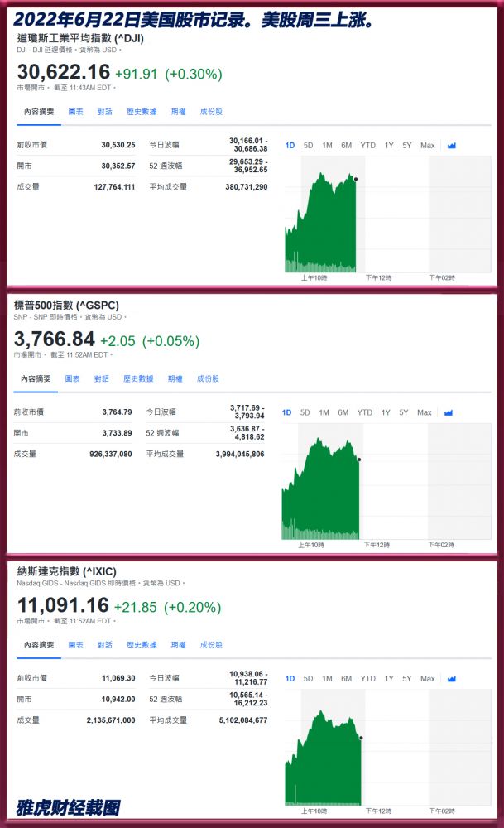The width and height of the screenshot is (504, 828).
Task: Select 1Y range on the Dow Jones chart
Action: click(x=389, y=146)
